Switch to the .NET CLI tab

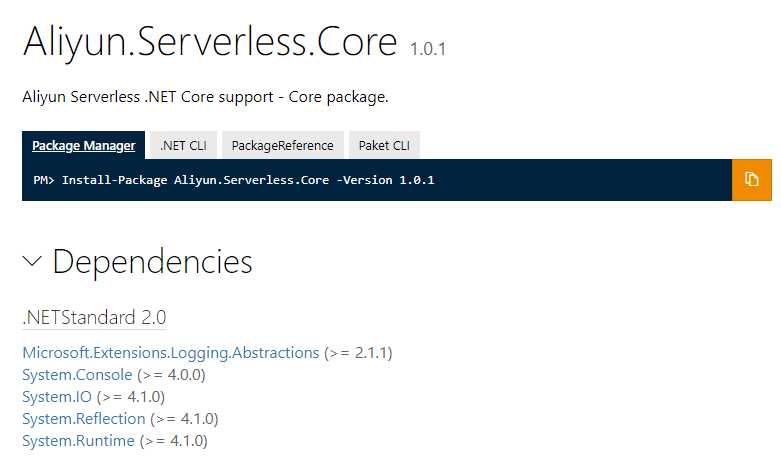pyautogui.click(x=183, y=145)
